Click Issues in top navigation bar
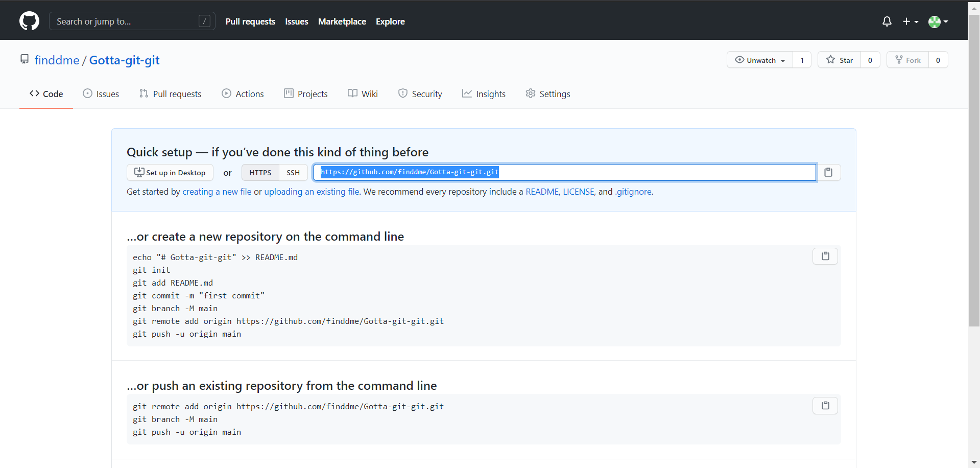The width and height of the screenshot is (980, 468). pos(297,21)
